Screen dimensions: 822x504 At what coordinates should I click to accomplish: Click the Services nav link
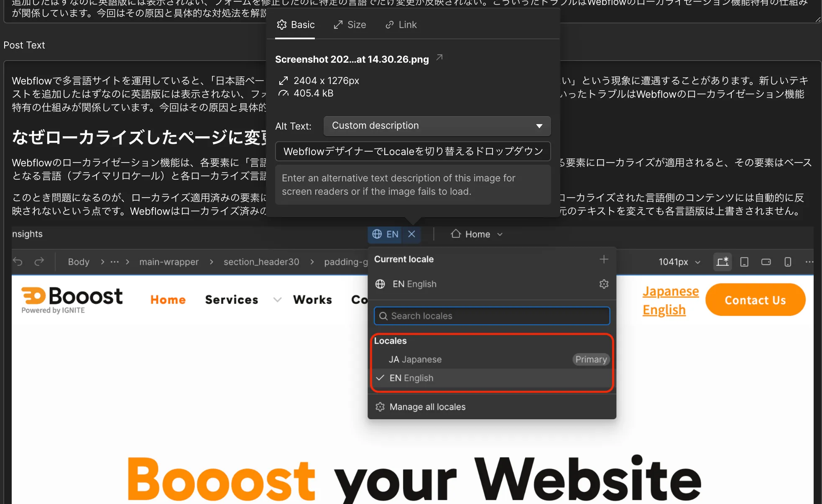tap(232, 300)
